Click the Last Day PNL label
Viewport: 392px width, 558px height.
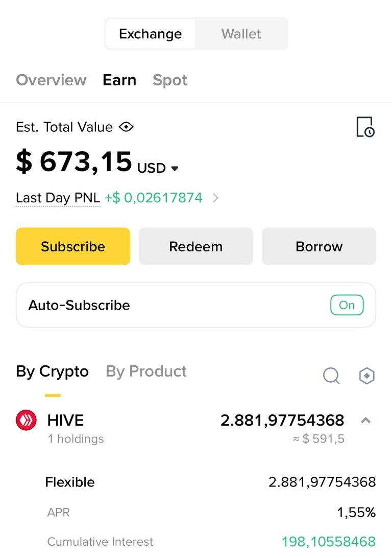(58, 198)
